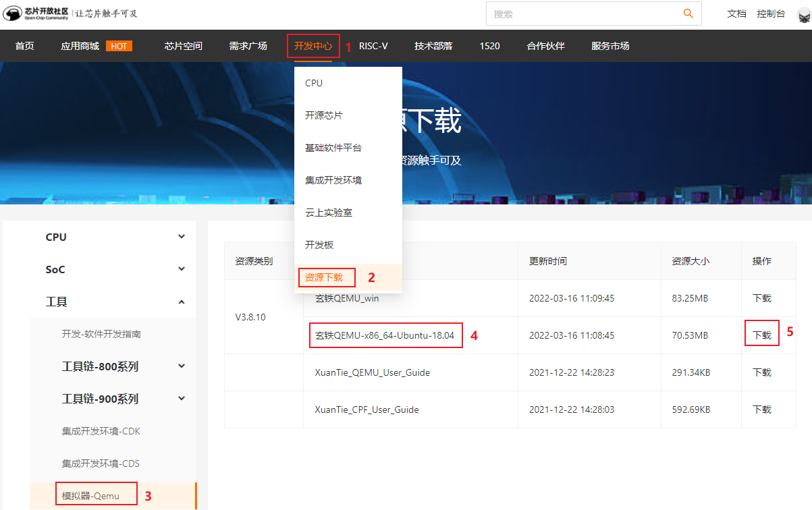812x510 pixels.
Task: Click the XuanTie_CPF_User_Guide resource name
Action: (367, 409)
